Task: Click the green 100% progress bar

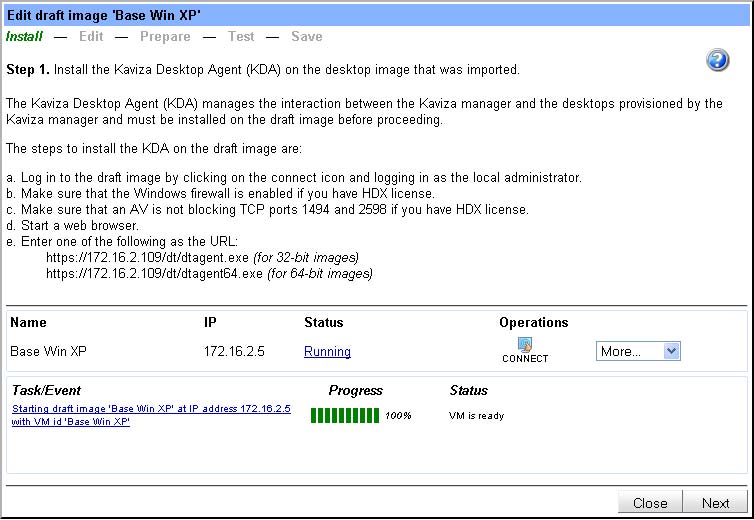Action: click(345, 416)
